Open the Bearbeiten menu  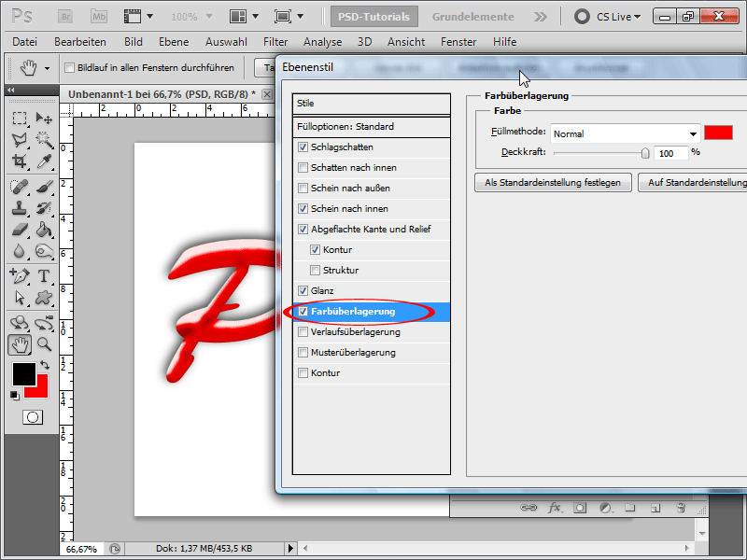point(80,42)
